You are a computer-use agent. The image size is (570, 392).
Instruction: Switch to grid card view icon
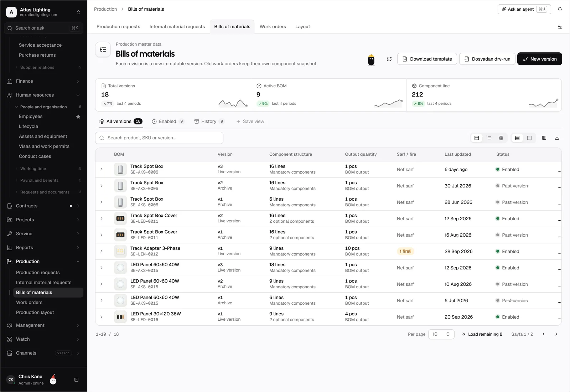pyautogui.click(x=501, y=138)
